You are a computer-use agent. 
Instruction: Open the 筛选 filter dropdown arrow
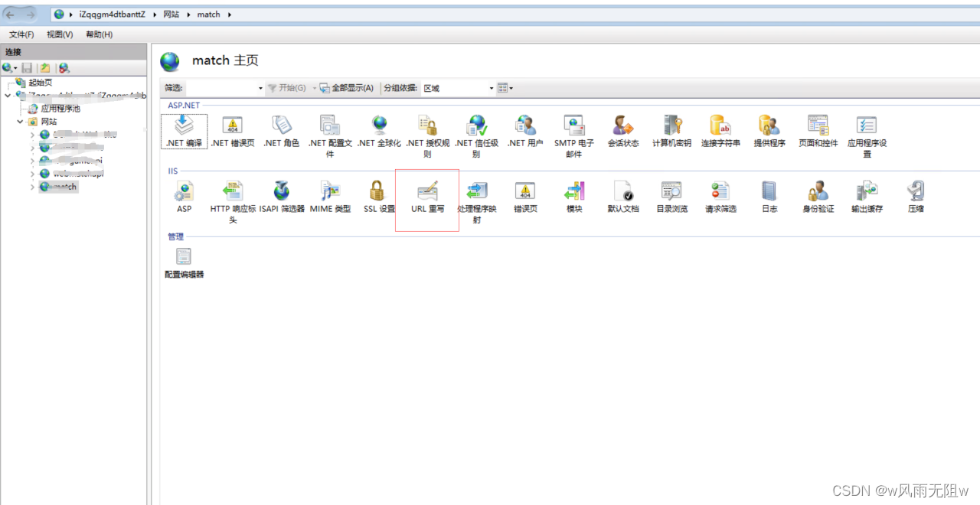[261, 88]
